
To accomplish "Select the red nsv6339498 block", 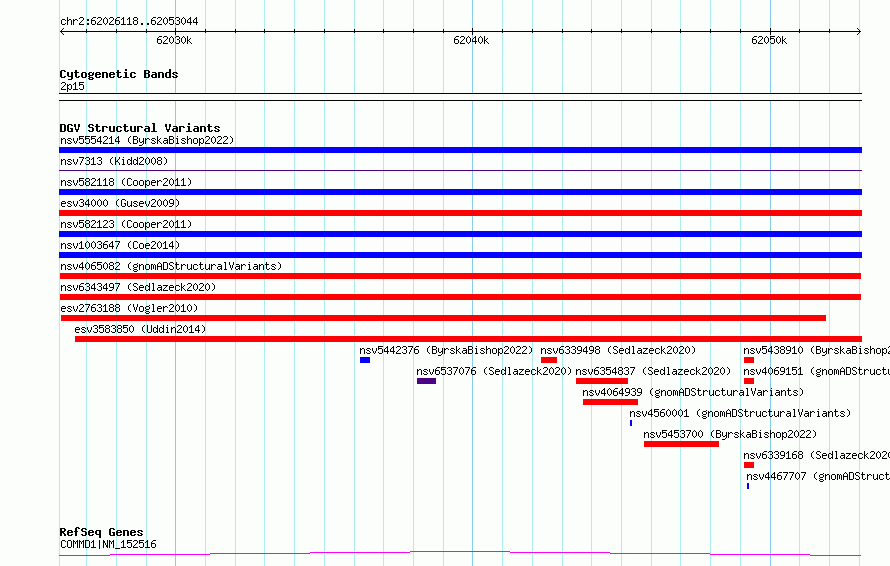I will point(549,360).
